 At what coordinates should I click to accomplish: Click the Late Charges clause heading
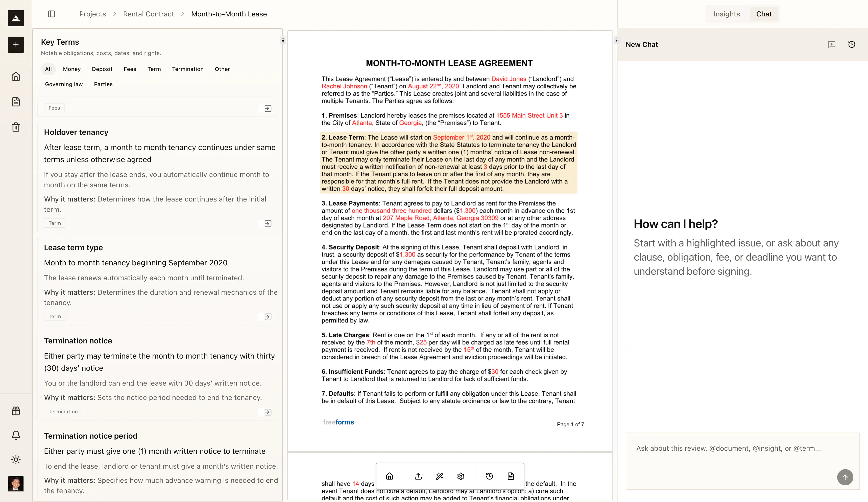[345, 335]
